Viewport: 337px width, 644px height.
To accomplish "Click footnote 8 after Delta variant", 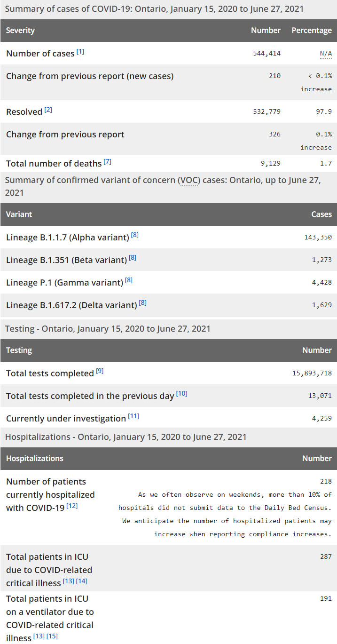I will [x=143, y=303].
